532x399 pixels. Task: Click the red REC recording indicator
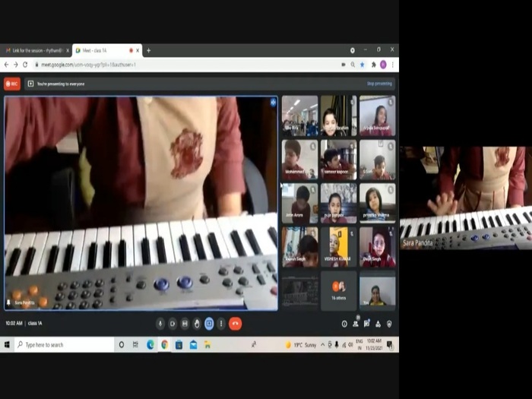pos(12,84)
